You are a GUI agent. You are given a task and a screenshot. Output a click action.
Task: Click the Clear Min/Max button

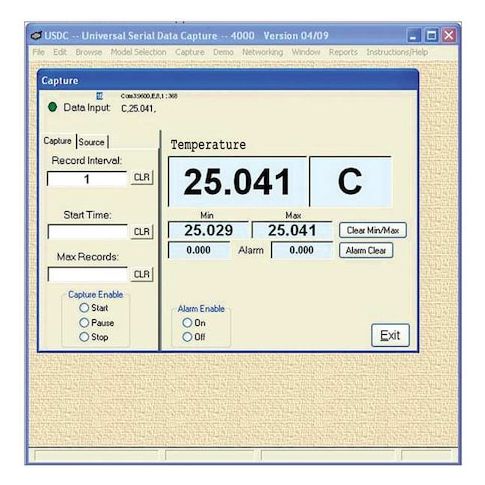pyautogui.click(x=373, y=230)
